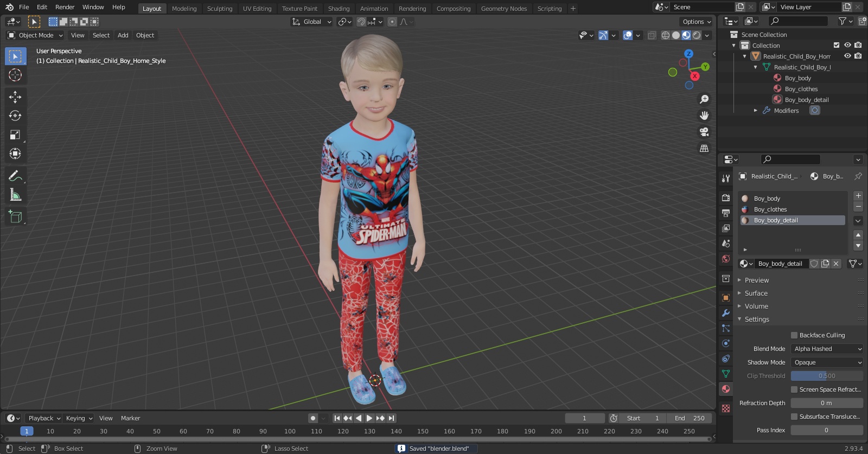Enable Screen Space Refraction checkbox
This screenshot has width=868, height=454.
click(794, 389)
